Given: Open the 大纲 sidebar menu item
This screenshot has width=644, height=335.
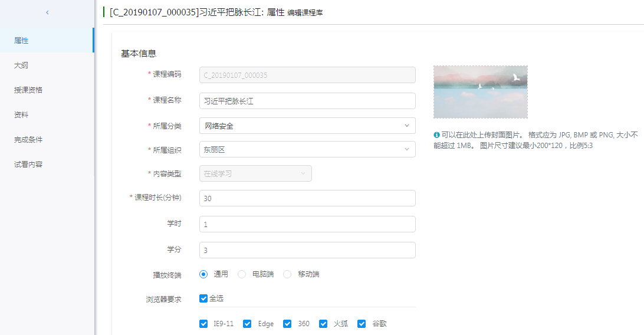Looking at the screenshot, I should click(x=21, y=65).
